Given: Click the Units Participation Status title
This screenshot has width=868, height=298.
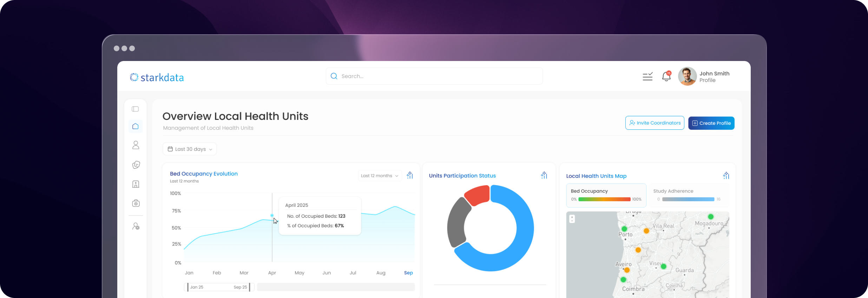Looking at the screenshot, I should point(462,176).
